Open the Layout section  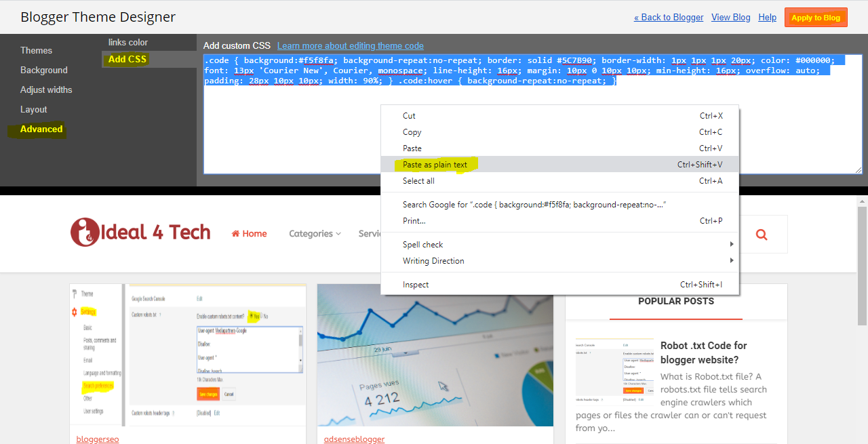tap(33, 109)
